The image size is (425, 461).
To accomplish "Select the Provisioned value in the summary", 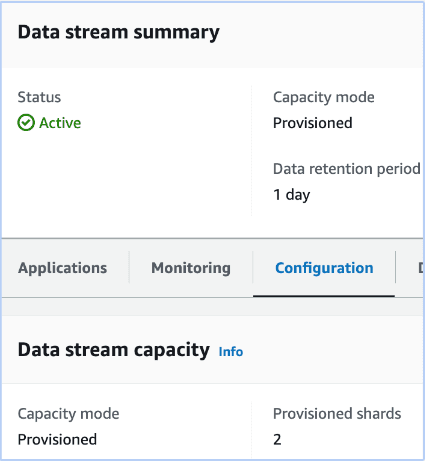I will (x=313, y=123).
